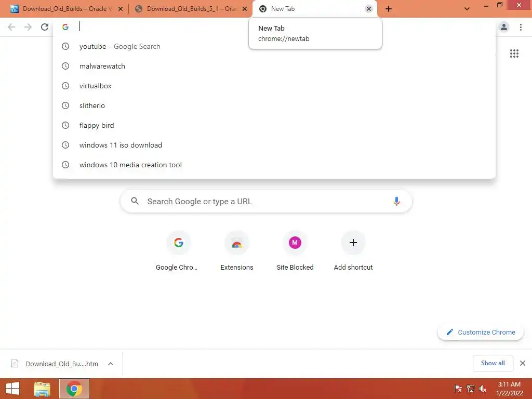Dismiss the downloads bar
Screen dimensions: 532x399
[x=523, y=363]
